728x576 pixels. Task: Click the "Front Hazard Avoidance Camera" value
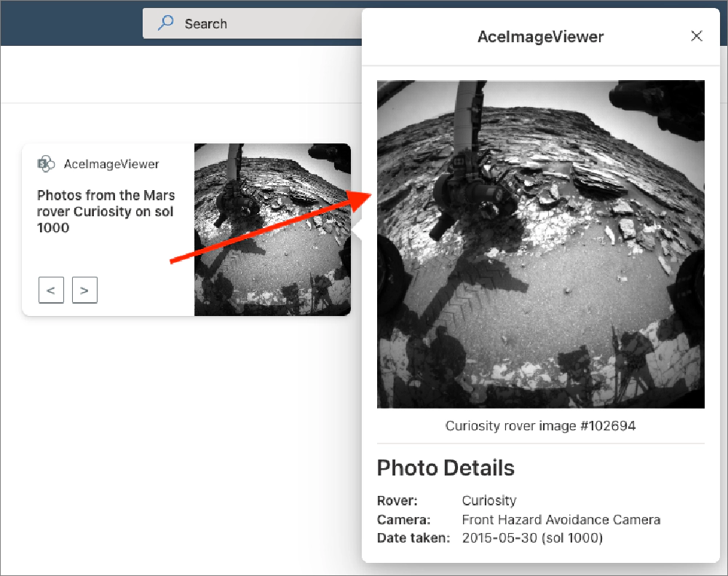click(561, 519)
